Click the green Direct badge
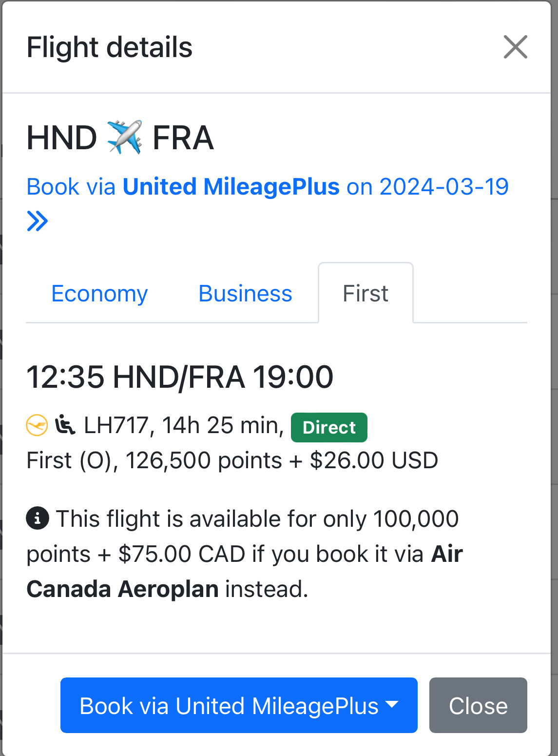This screenshot has height=756, width=558. pos(329,427)
